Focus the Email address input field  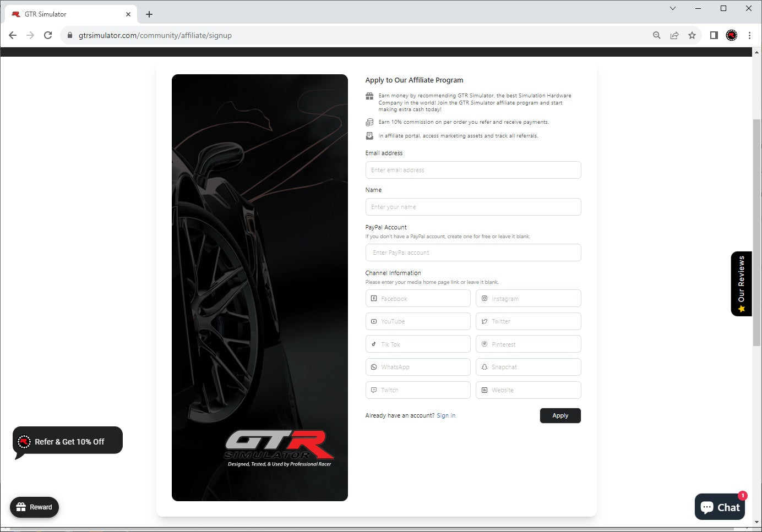pos(473,170)
